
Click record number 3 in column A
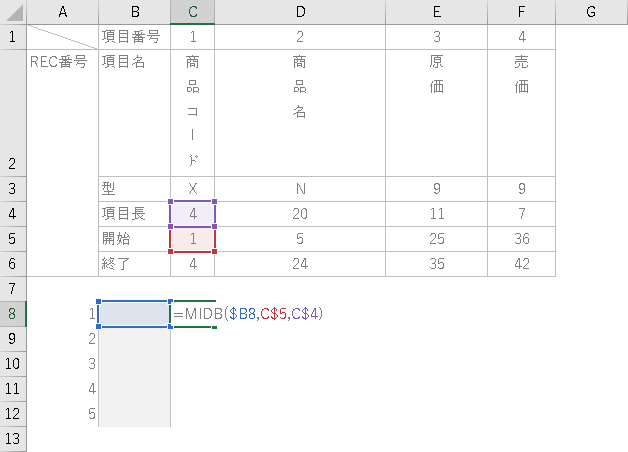tap(62, 364)
